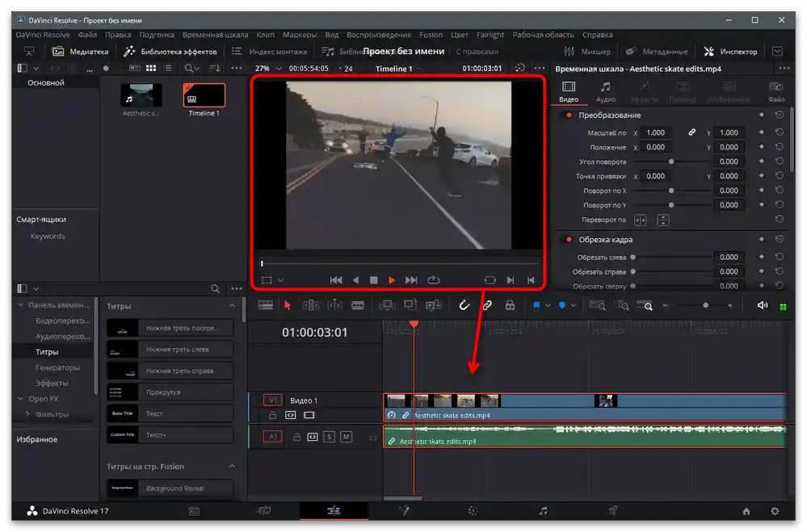
Task: Toggle position lock icon in timeline toolbar
Action: [510, 305]
